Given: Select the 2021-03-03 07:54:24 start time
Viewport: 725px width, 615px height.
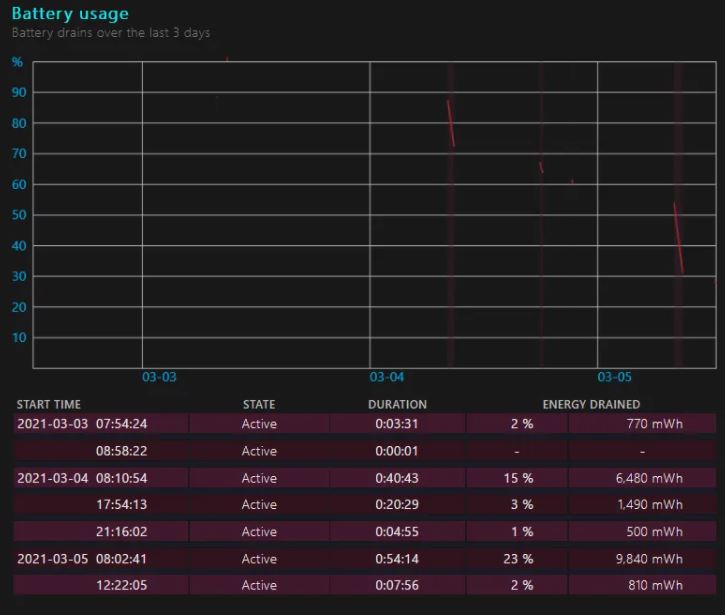Looking at the screenshot, I should (82, 424).
